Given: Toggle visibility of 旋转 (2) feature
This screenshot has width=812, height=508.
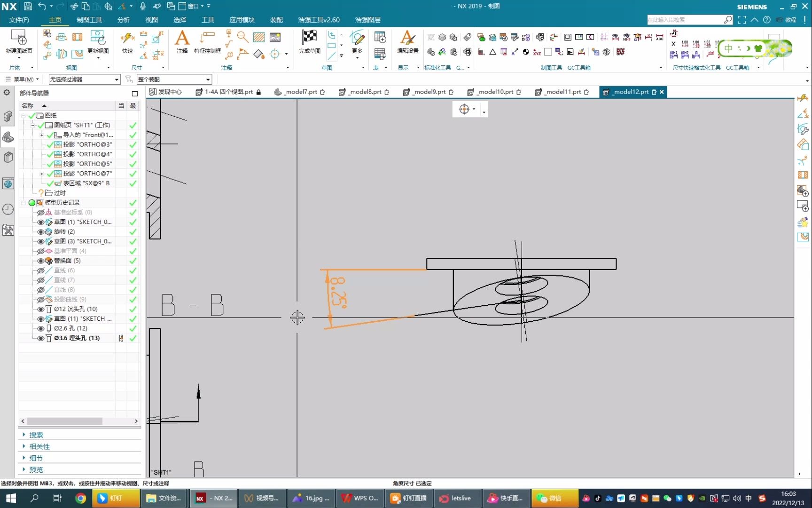Looking at the screenshot, I should 41,232.
